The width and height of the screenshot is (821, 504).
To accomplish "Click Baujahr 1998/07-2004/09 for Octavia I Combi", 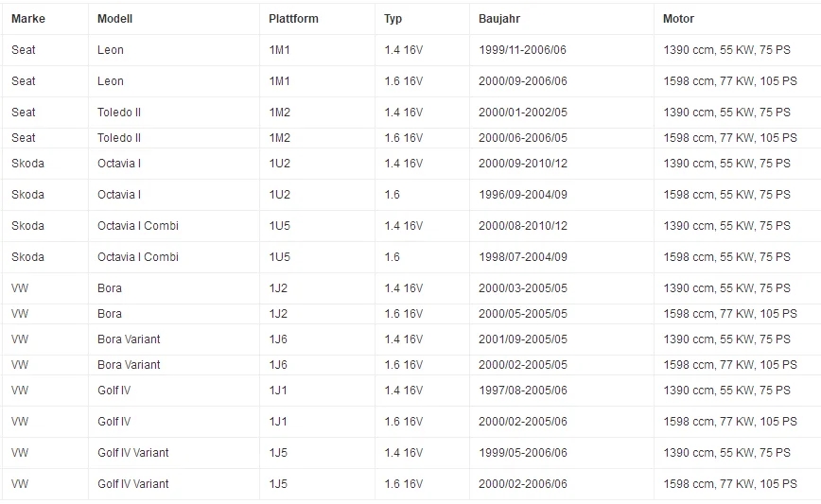I will [522, 257].
